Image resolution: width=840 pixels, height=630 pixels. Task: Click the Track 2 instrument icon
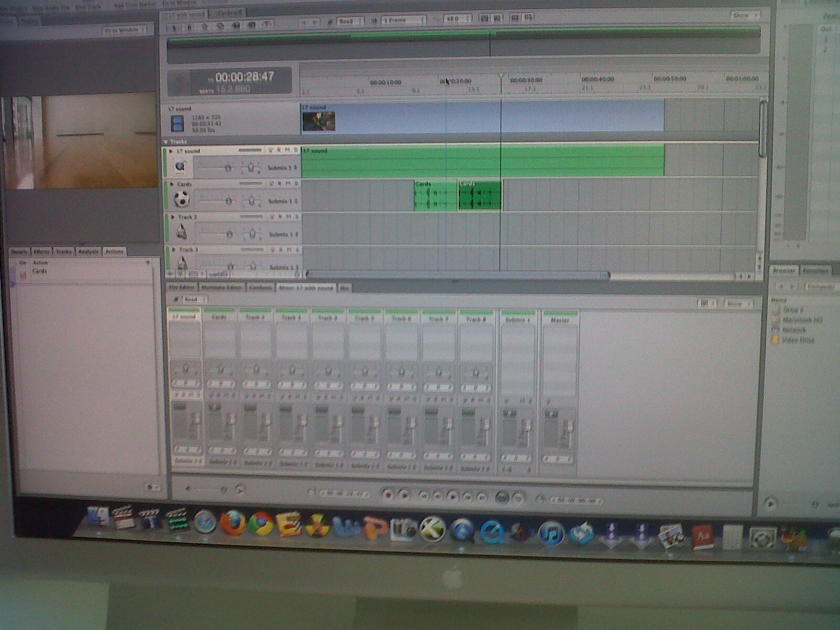click(x=181, y=231)
